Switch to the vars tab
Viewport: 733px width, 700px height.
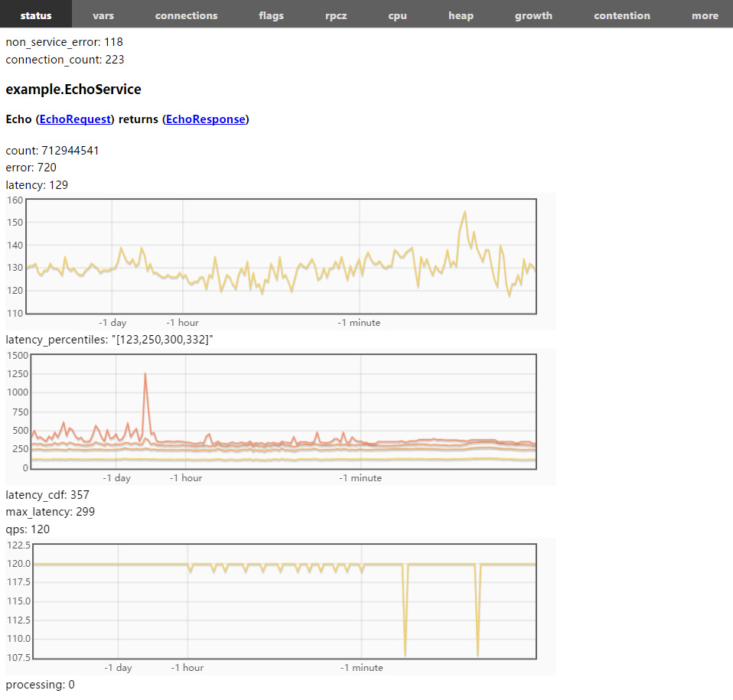pyautogui.click(x=103, y=15)
